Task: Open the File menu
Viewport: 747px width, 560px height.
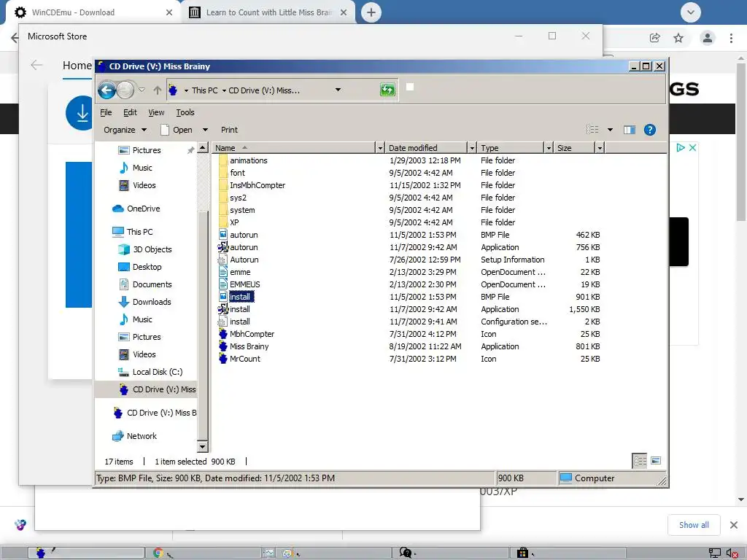Action: coord(106,112)
